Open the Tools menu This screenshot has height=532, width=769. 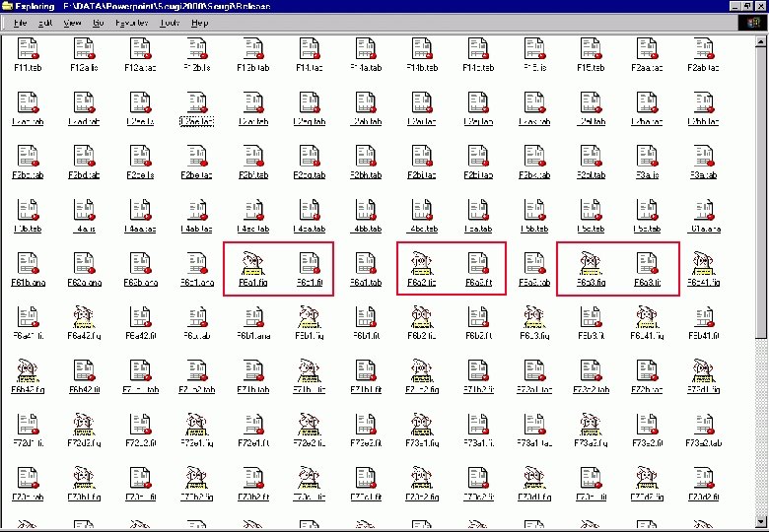[170, 23]
